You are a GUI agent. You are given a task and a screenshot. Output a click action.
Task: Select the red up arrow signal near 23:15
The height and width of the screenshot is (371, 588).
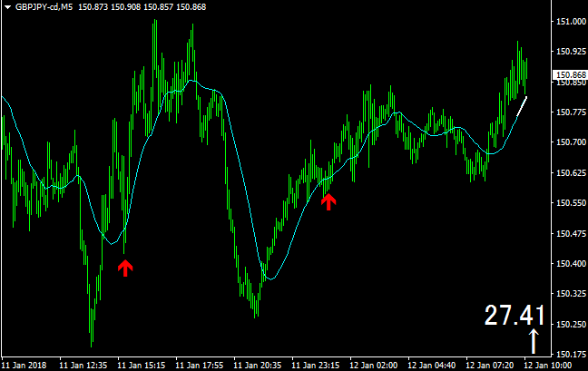click(328, 201)
